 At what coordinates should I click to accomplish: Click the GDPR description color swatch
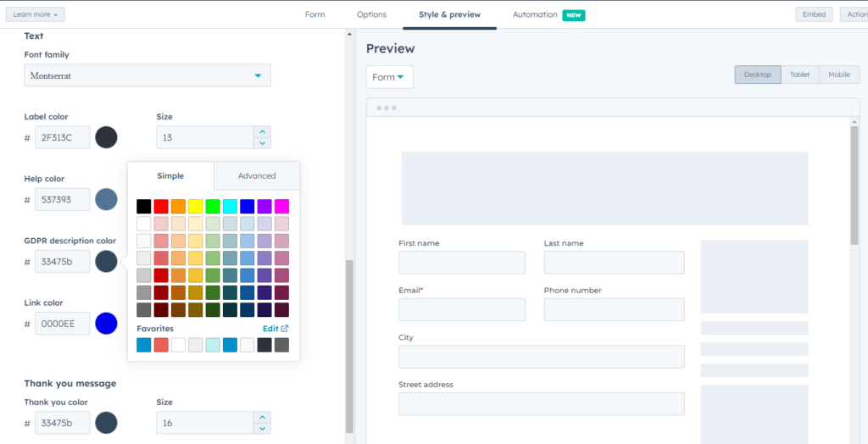[x=106, y=261]
